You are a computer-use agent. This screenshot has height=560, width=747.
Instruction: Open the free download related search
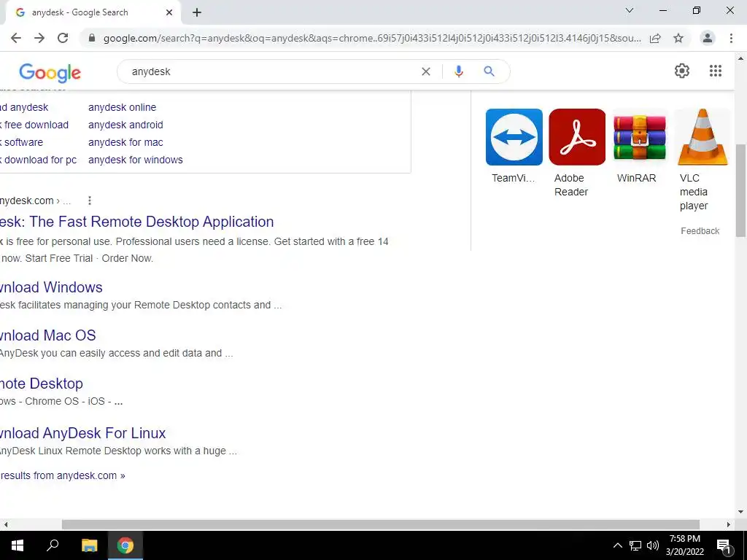[34, 125]
